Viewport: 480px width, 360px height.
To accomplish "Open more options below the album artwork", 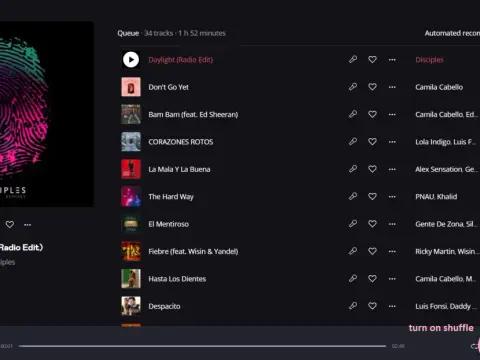I will click(28, 224).
